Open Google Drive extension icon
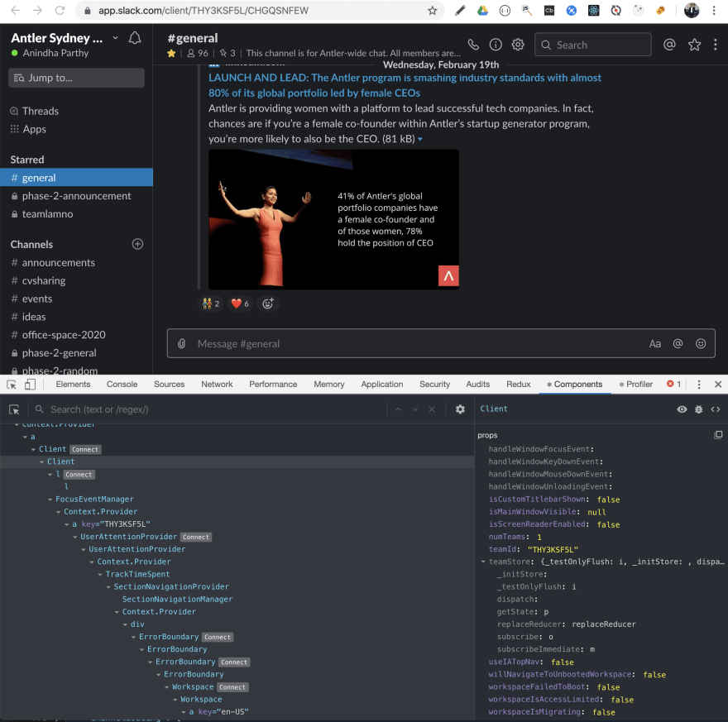Viewport: 728px width, 722px height. click(x=482, y=11)
